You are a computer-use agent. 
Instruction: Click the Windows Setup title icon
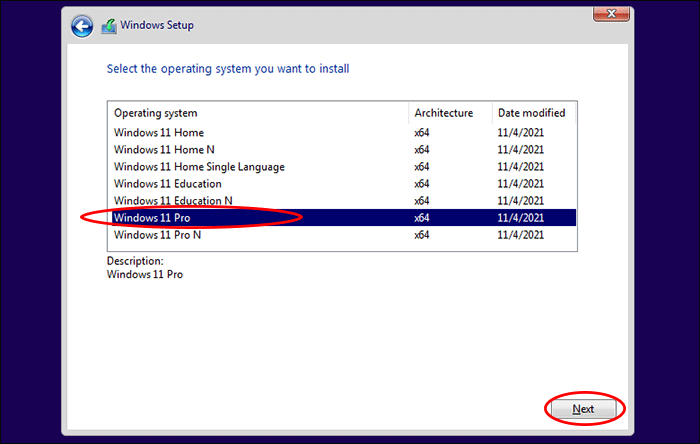[x=110, y=25]
